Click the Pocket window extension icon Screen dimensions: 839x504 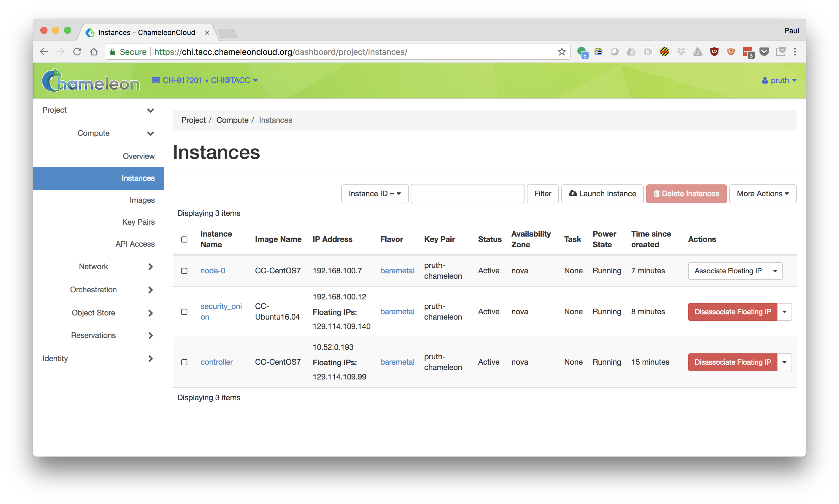(x=781, y=52)
